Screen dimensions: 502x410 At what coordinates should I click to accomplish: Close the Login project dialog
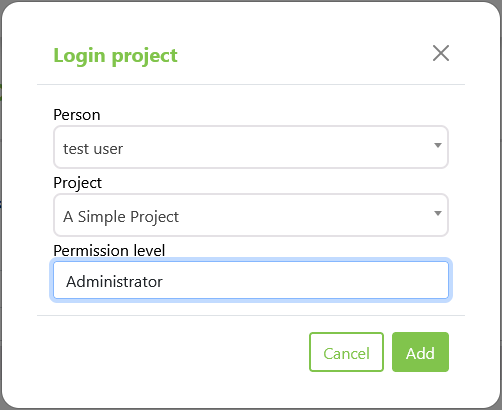[441, 53]
